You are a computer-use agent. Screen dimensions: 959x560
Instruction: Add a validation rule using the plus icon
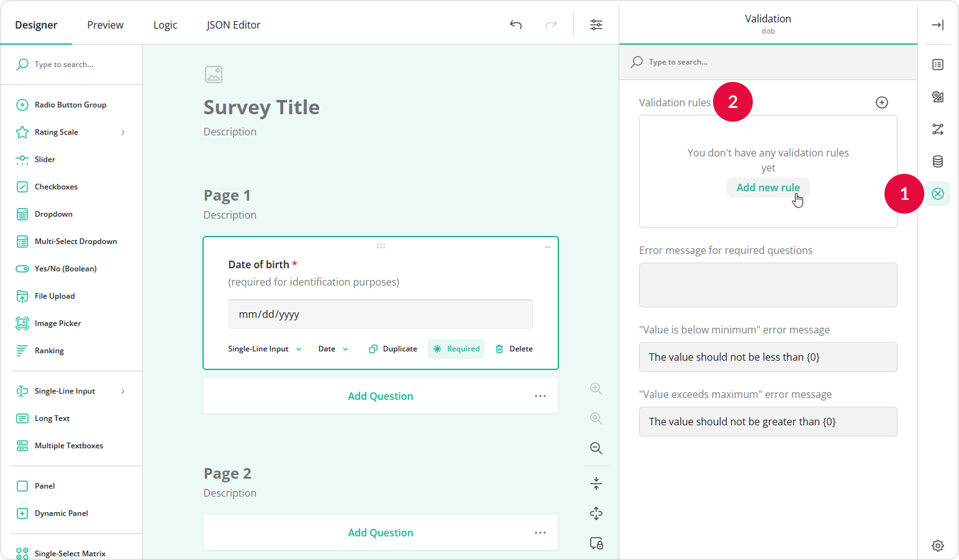[882, 102]
